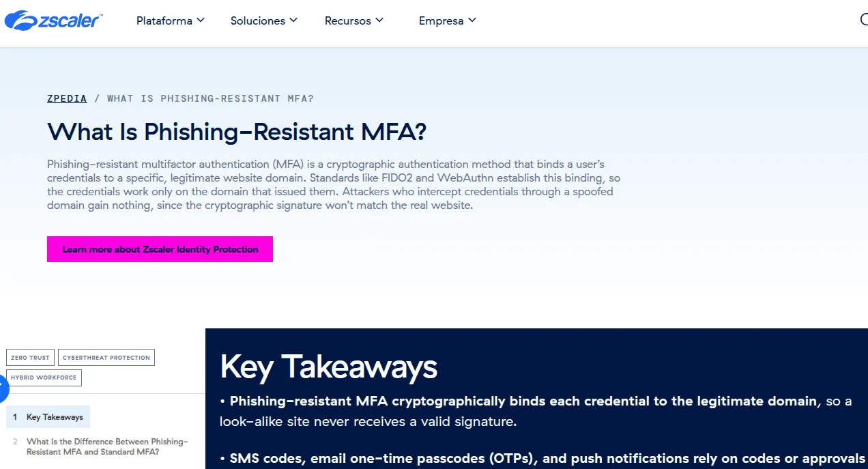Jump to Key Takeaways in contents
Image resolution: width=868 pixels, height=469 pixels.
tap(48, 417)
